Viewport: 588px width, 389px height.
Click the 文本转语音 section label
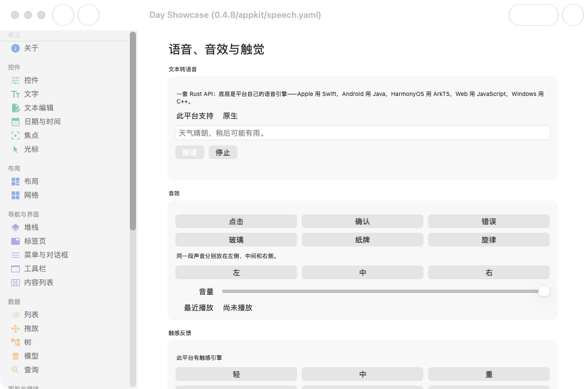pos(183,70)
